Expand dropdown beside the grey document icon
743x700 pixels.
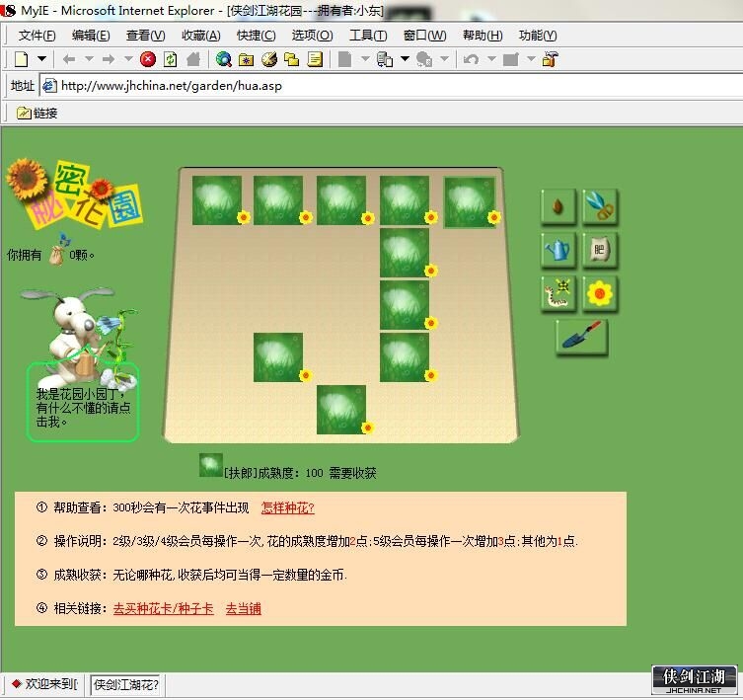click(365, 59)
